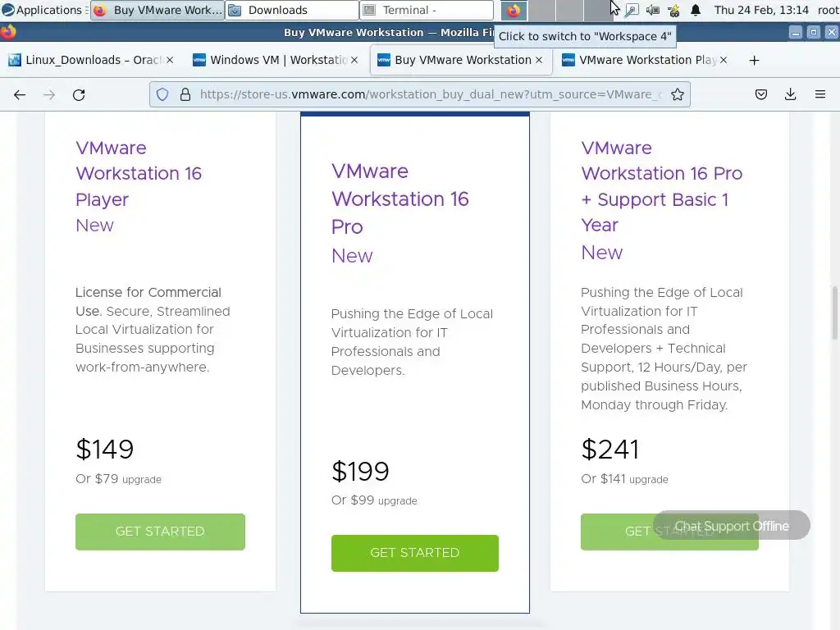Reload the current page
840x630 pixels.
pyautogui.click(x=79, y=94)
